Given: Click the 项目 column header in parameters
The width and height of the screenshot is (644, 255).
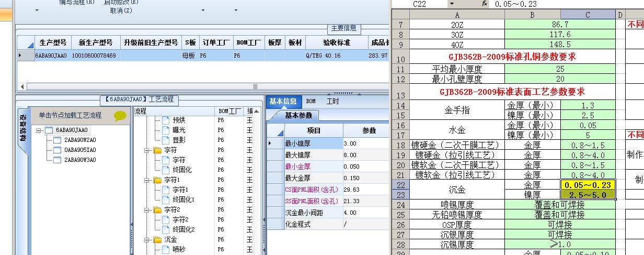Looking at the screenshot, I should point(314,130).
